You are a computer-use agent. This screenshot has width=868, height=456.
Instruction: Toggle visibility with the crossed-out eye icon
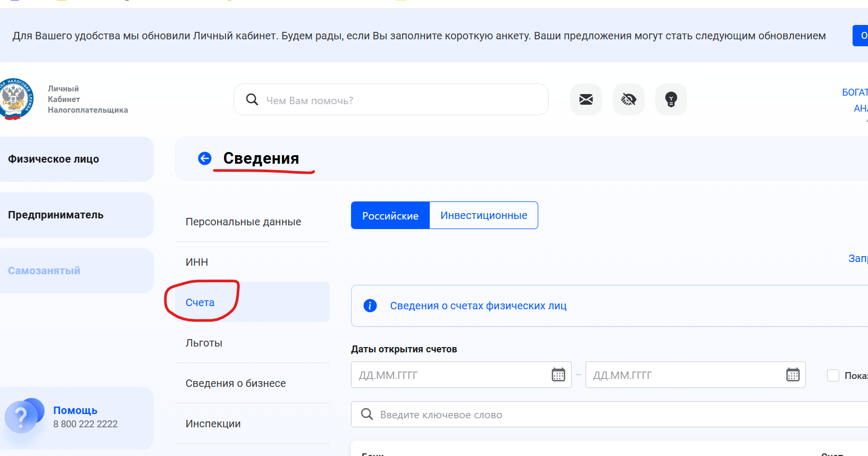[x=628, y=99]
